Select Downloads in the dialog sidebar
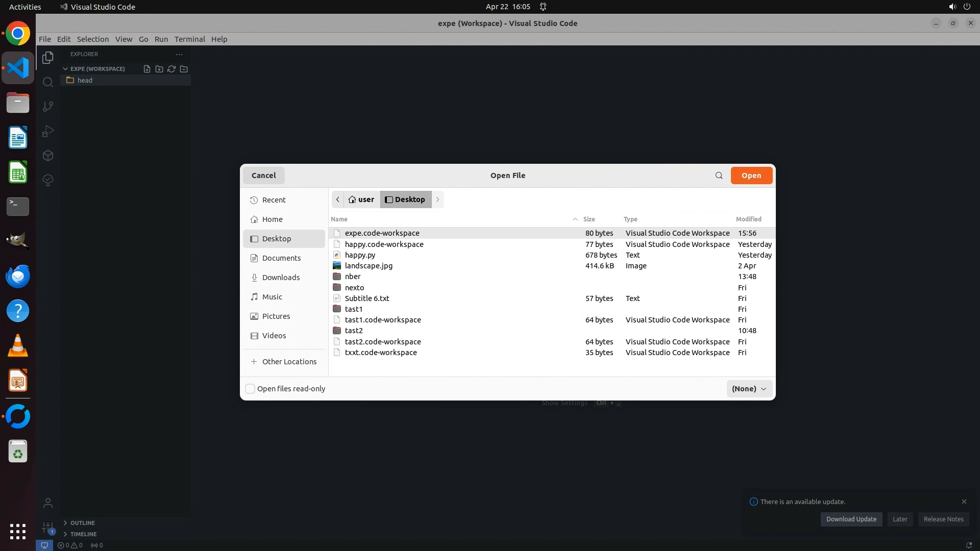This screenshot has width=980, height=551. (281, 278)
